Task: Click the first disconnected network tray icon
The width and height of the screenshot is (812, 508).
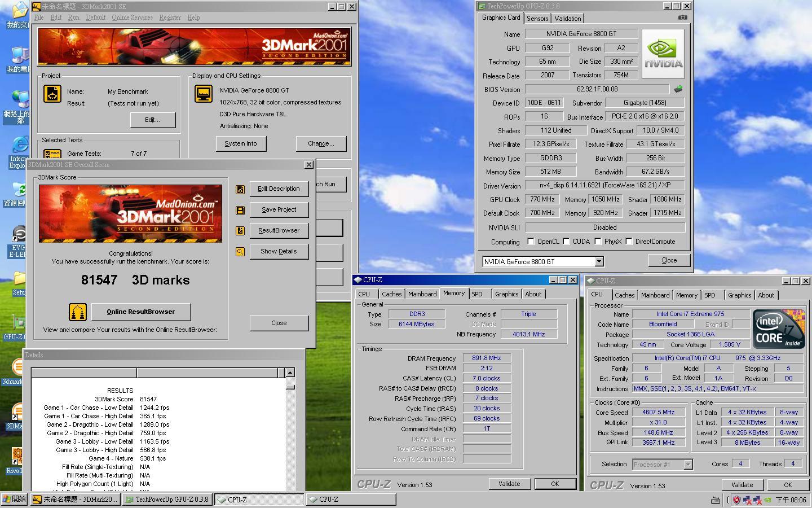Action: (747, 500)
